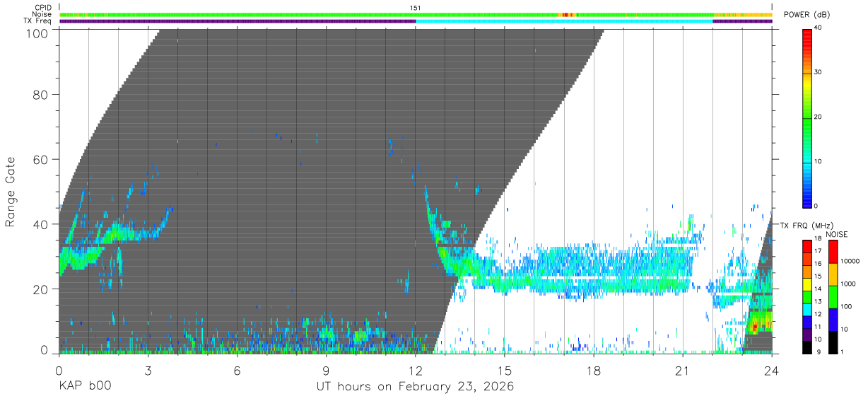Click the POWER (dB) legend title
The width and height of the screenshot is (868, 401).
(x=807, y=14)
